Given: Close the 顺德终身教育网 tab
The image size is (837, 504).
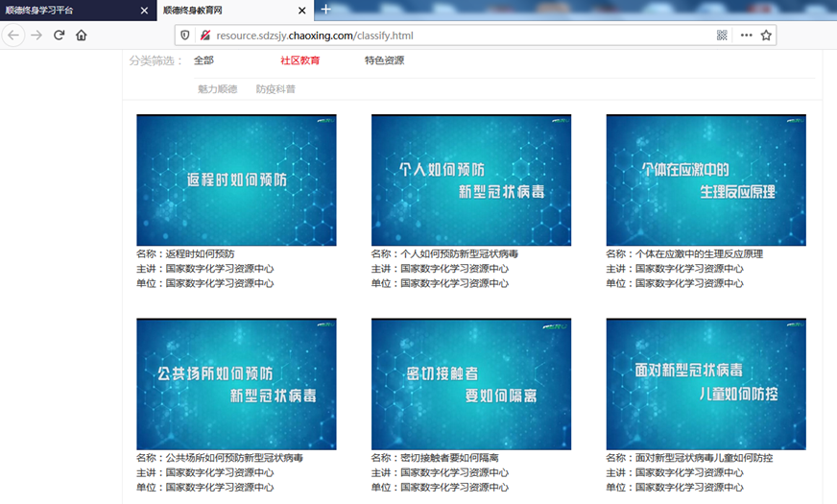Looking at the screenshot, I should [x=303, y=11].
